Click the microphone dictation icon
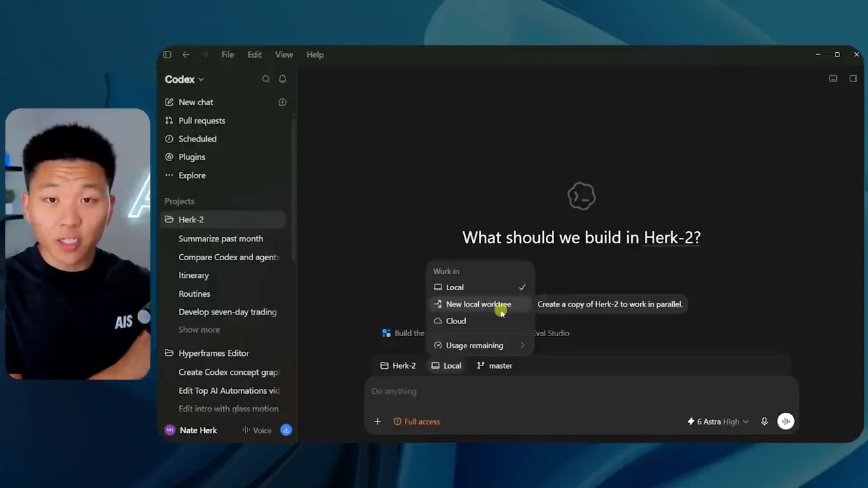Viewport: 868px width, 488px height. click(764, 422)
